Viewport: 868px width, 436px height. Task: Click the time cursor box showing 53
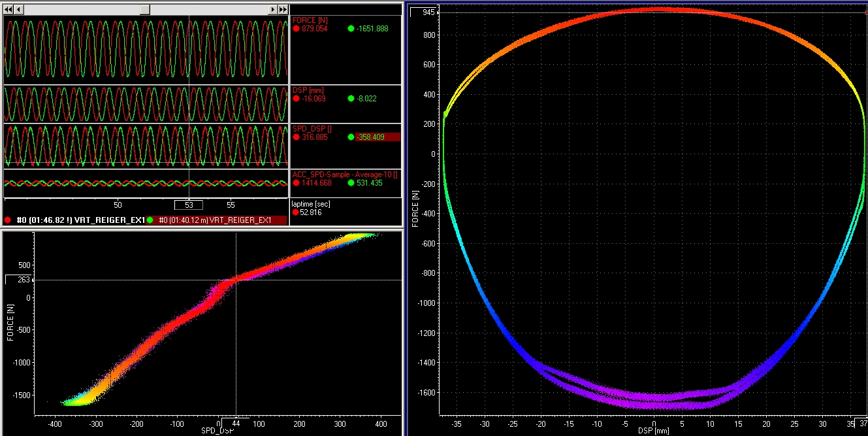point(189,205)
